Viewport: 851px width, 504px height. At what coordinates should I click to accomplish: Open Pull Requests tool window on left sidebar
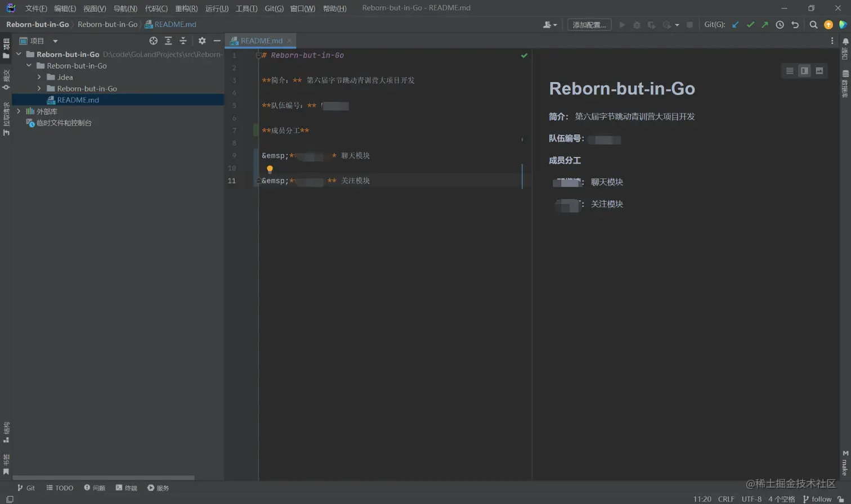6,119
